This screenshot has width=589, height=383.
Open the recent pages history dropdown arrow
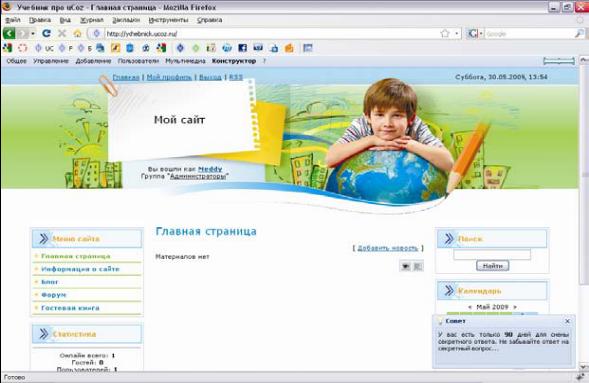[x=33, y=34]
